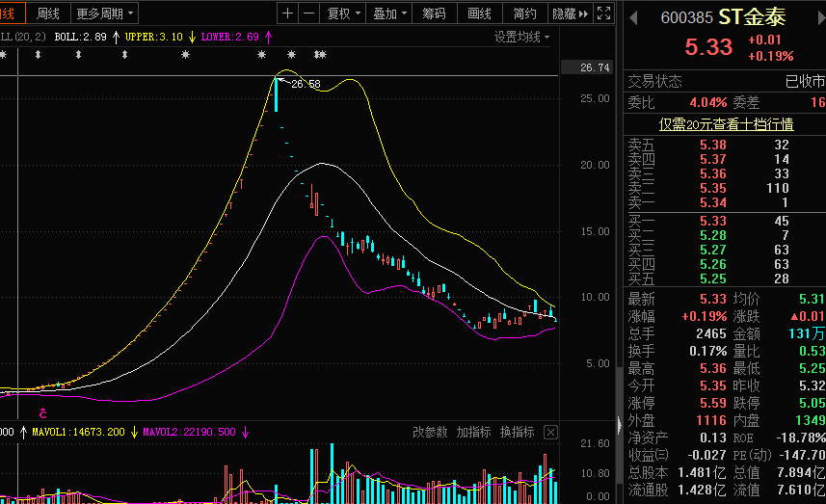
Task: Select 买五 price 5.25 row
Action: coord(725,279)
